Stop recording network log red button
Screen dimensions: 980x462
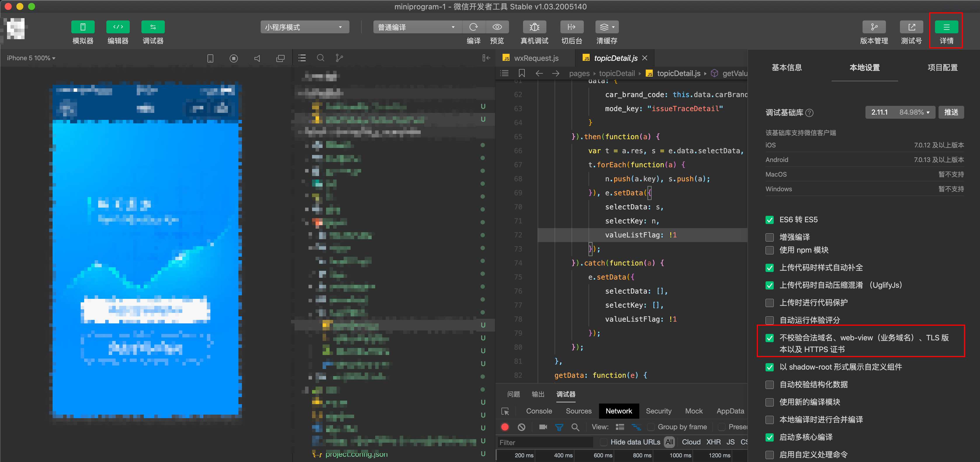point(505,427)
